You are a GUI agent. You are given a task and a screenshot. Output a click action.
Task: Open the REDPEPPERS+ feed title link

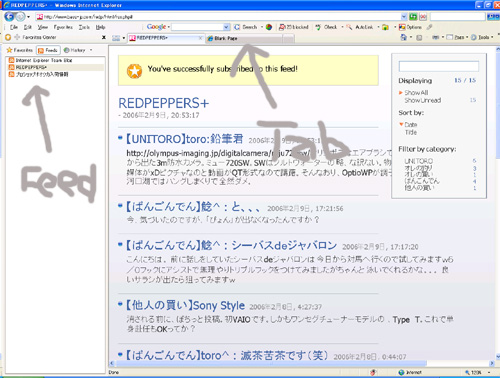pyautogui.click(x=164, y=103)
